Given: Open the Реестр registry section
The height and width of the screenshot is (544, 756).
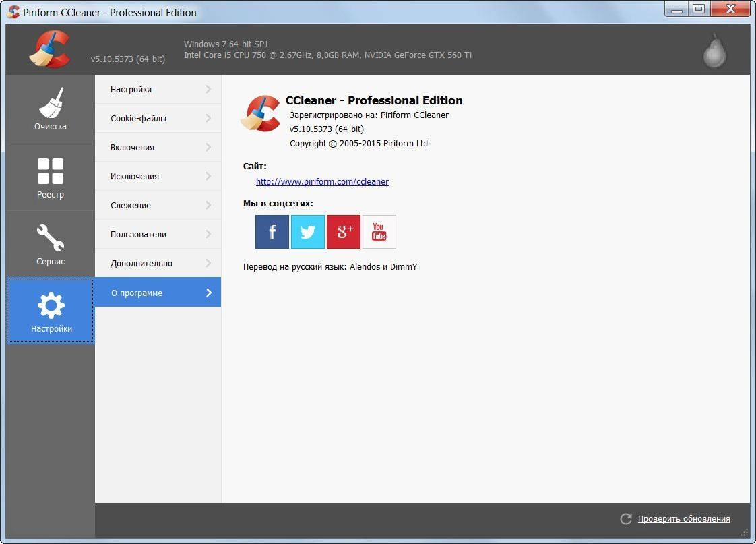Looking at the screenshot, I should pyautogui.click(x=50, y=177).
